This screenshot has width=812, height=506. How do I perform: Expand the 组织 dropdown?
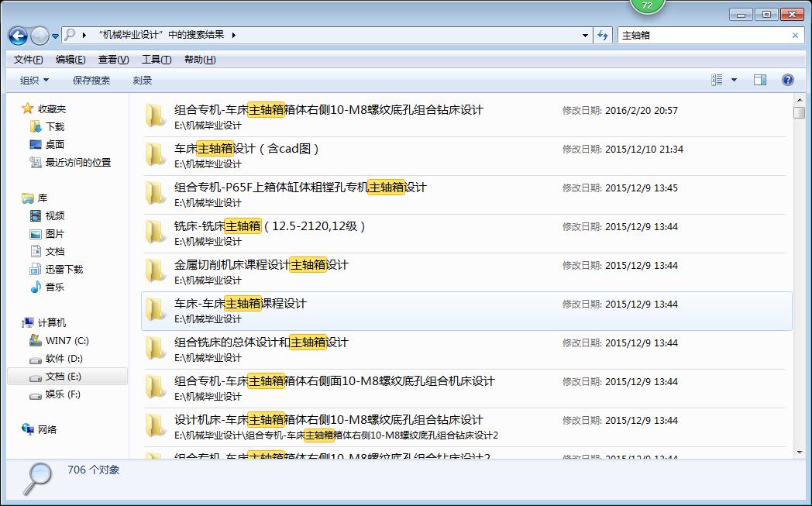coord(34,81)
